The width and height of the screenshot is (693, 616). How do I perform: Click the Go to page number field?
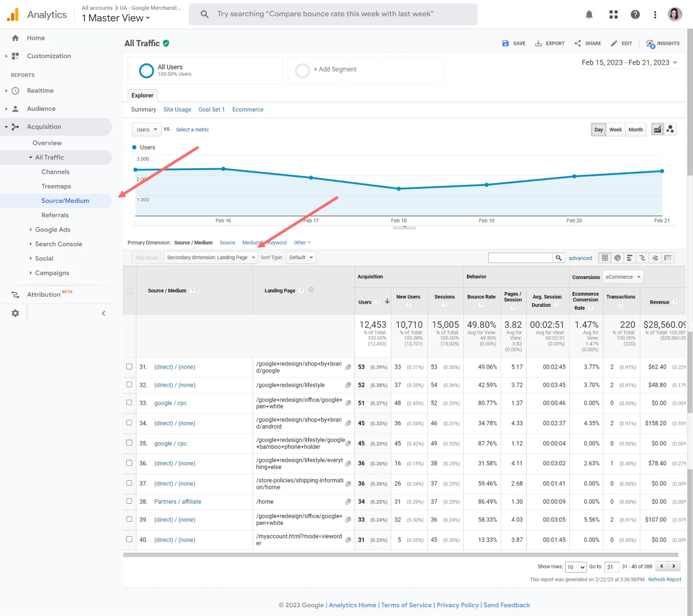tap(611, 567)
